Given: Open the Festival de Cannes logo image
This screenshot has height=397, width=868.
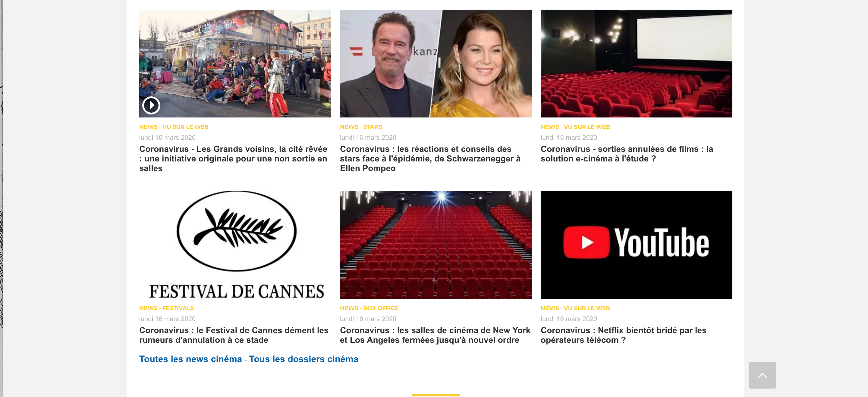Looking at the screenshot, I should 235,245.
